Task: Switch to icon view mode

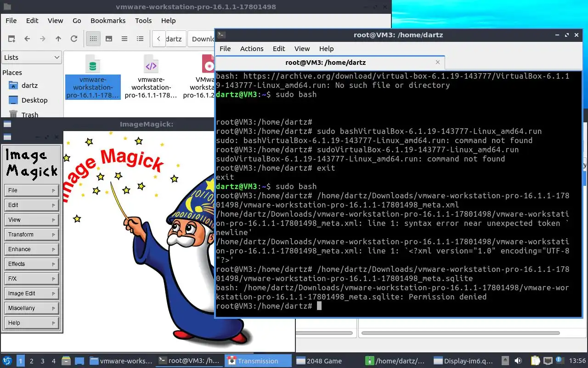Action: click(x=93, y=39)
